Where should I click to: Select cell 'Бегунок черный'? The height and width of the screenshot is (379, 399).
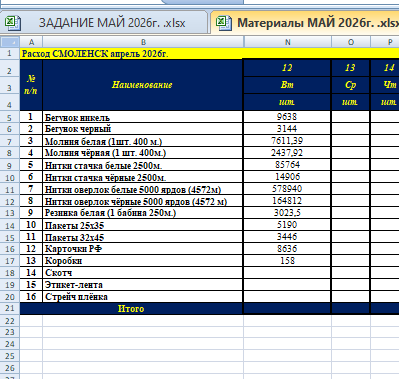143,129
